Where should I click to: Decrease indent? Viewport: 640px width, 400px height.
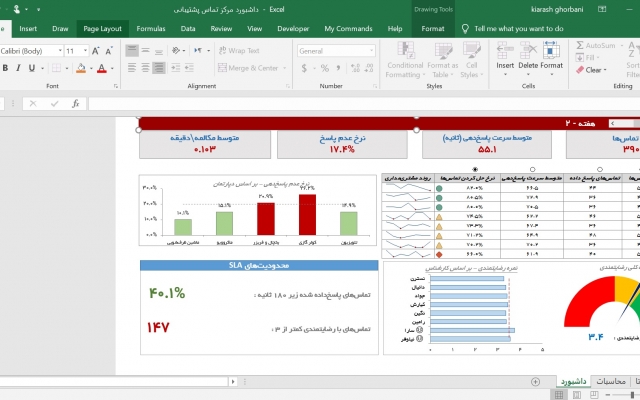(x=176, y=68)
